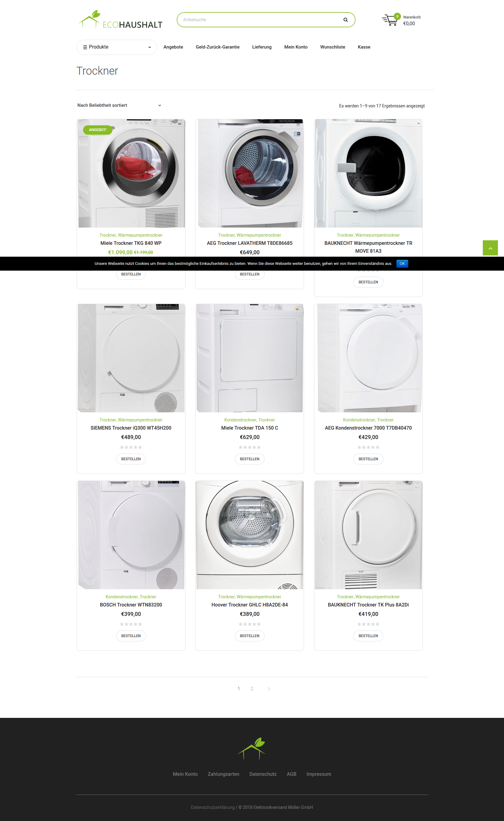This screenshot has height=821, width=504.
Task: Click the green house logo in footer
Action: [x=252, y=748]
